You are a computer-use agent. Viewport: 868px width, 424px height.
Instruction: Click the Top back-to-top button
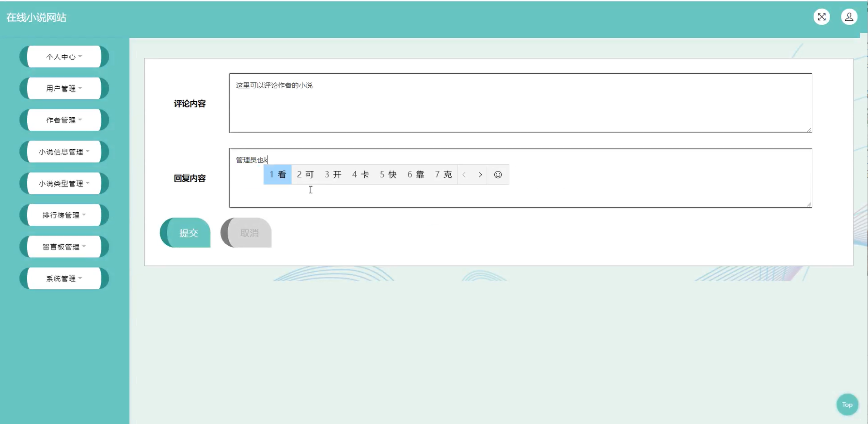coord(847,405)
